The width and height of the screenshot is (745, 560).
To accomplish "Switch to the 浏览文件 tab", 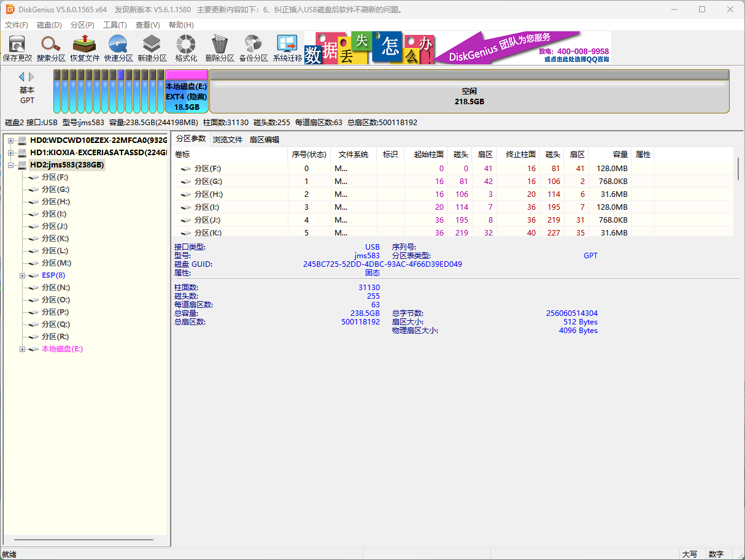I will click(228, 139).
